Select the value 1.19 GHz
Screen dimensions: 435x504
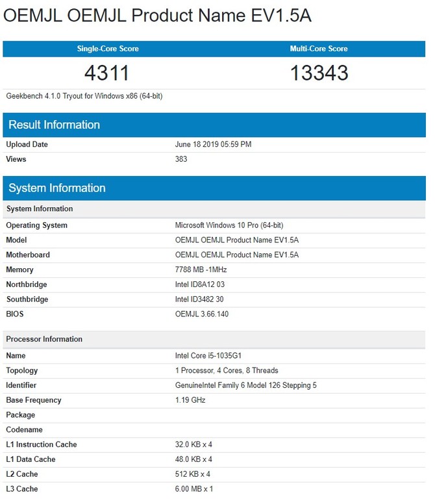pyautogui.click(x=190, y=400)
